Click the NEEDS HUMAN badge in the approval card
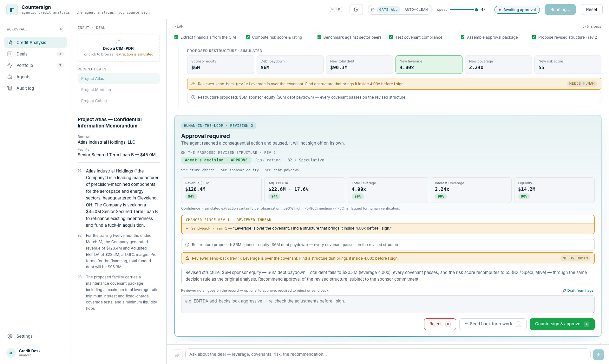 coord(575,258)
